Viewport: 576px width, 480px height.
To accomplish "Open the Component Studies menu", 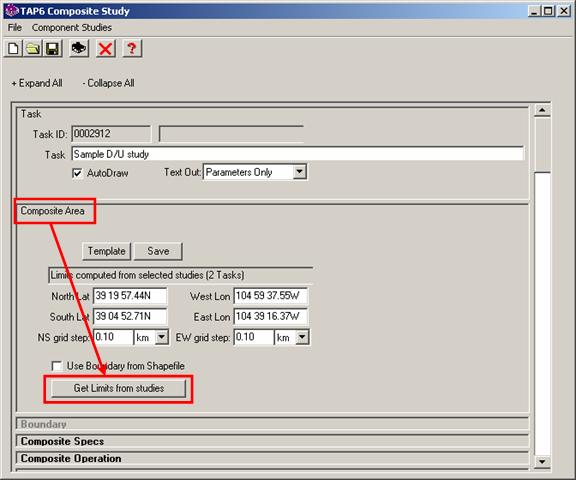I will pos(72,28).
